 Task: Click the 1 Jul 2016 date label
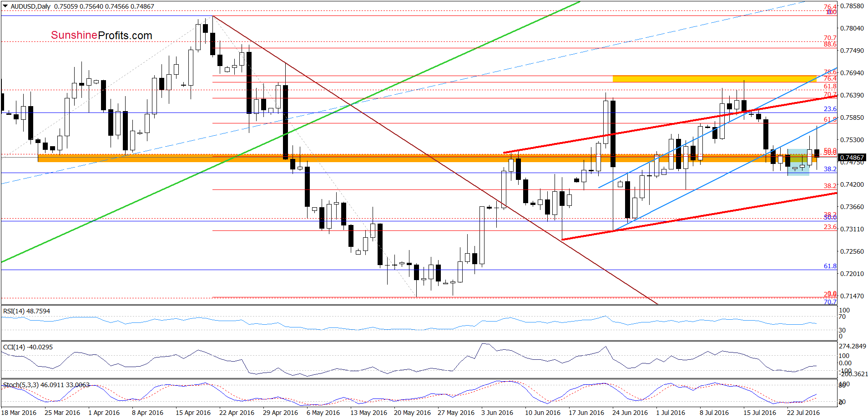[x=671, y=413]
